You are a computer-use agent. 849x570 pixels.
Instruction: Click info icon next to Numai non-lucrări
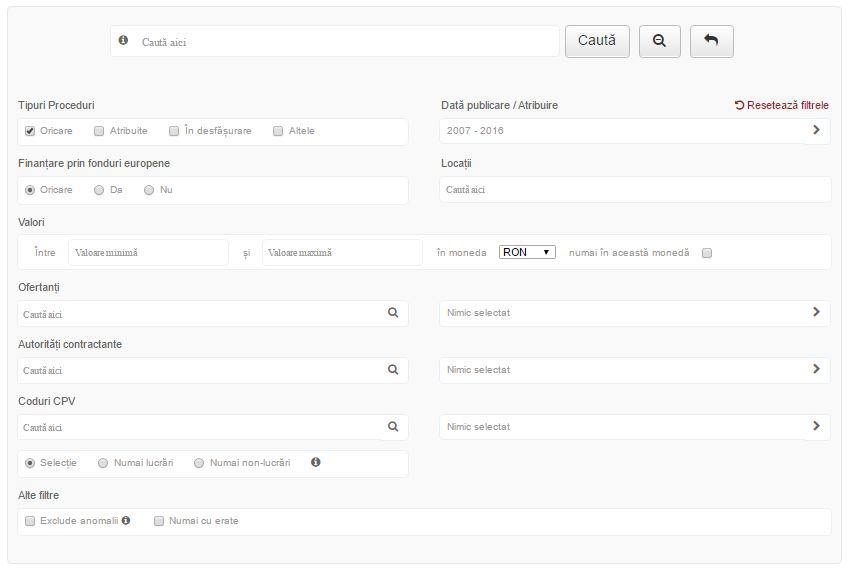click(x=316, y=462)
